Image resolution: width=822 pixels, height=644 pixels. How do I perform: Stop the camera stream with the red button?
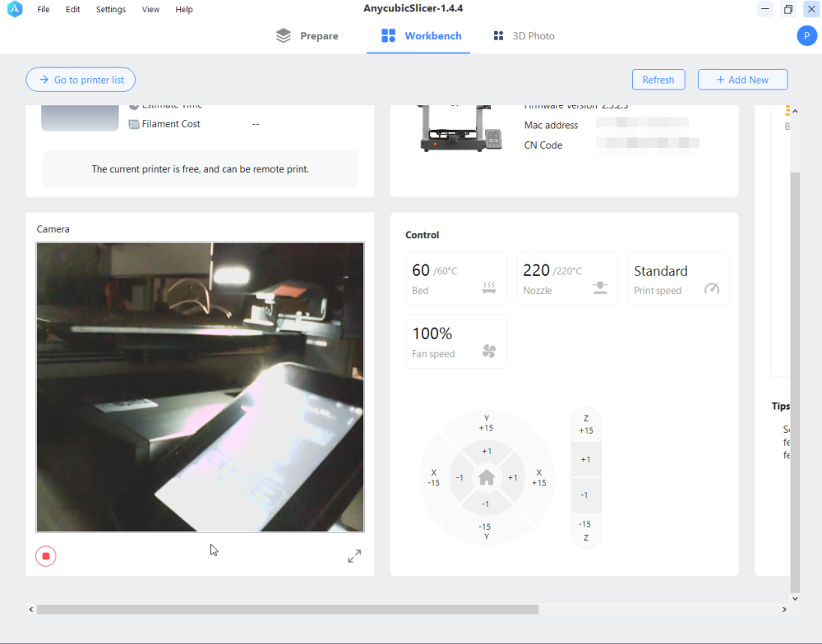click(45, 556)
